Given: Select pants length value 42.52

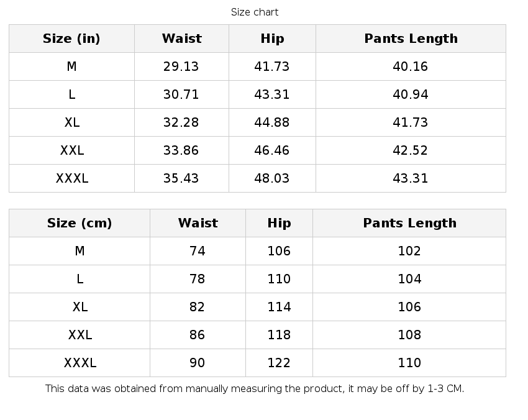Looking at the screenshot, I should coord(410,150).
